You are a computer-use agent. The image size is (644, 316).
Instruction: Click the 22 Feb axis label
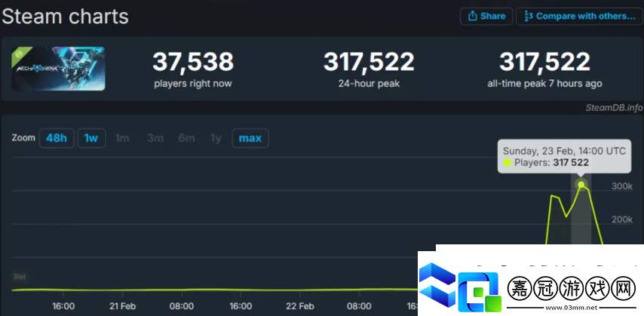pos(300,306)
